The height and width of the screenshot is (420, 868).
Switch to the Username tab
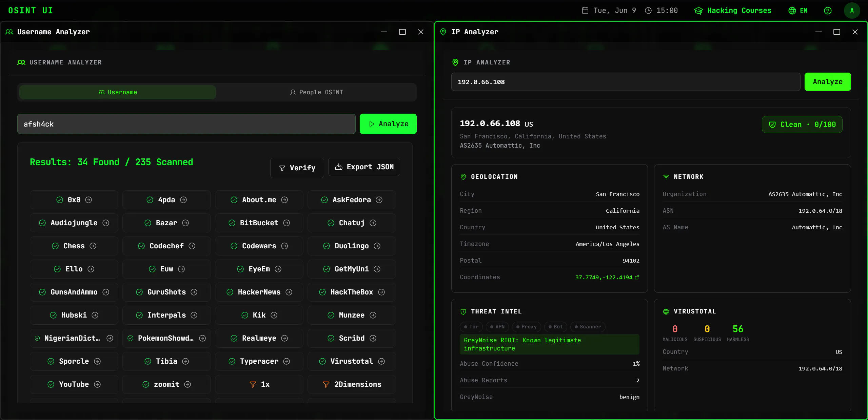[x=118, y=92]
